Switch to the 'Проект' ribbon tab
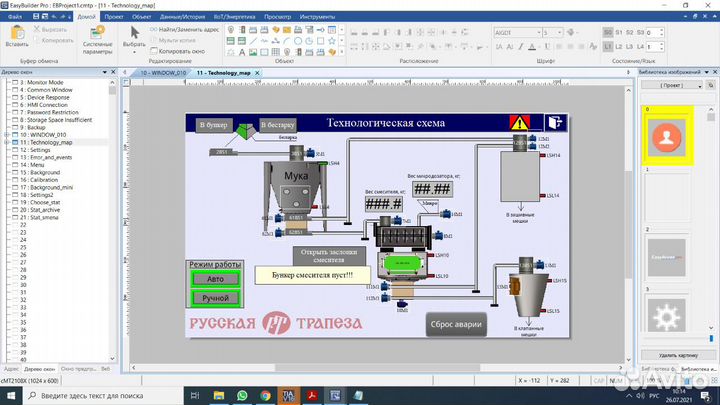This screenshot has height=405, width=720. pyautogui.click(x=113, y=17)
